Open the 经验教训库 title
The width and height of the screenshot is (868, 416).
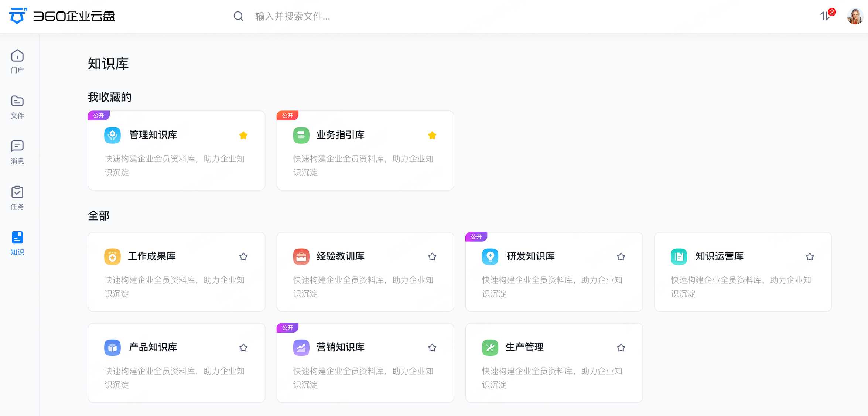(x=341, y=256)
